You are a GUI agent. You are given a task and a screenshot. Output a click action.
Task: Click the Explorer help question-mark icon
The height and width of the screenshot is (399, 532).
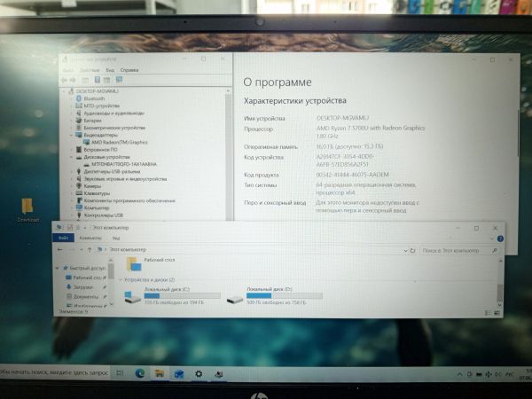click(500, 239)
